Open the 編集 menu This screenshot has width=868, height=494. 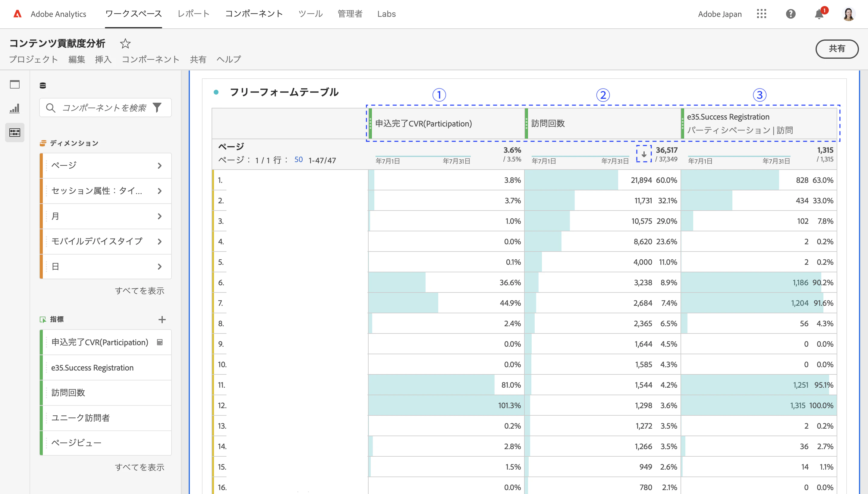click(77, 59)
